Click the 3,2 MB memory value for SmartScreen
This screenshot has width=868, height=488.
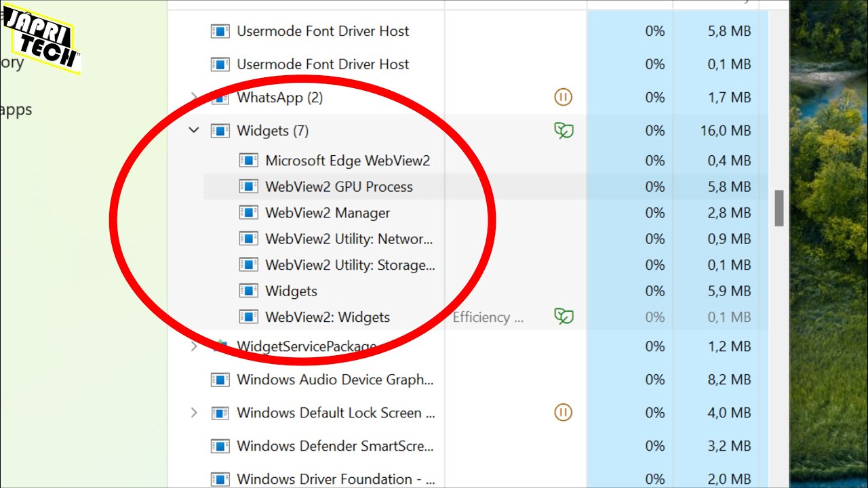coord(730,446)
